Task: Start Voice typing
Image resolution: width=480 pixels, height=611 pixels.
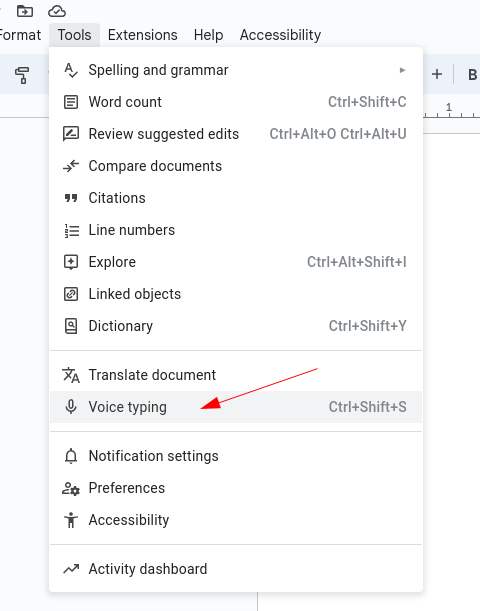Action: (236, 407)
